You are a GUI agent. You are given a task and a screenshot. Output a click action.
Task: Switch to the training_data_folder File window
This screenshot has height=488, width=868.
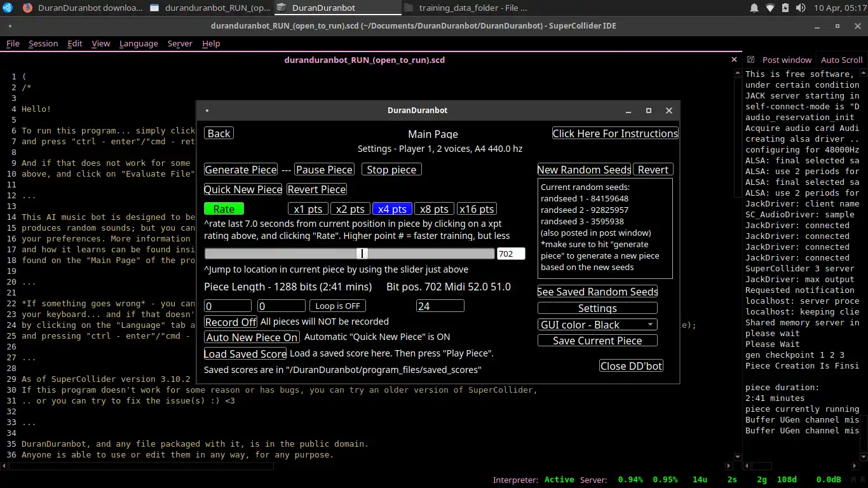pyautogui.click(x=465, y=8)
